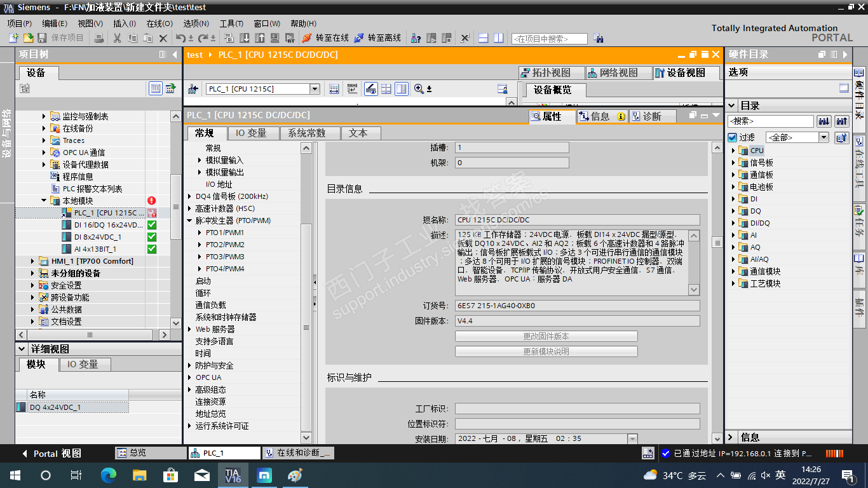Open the 信息 info tab
This screenshot has width=868, height=488.
click(x=602, y=116)
